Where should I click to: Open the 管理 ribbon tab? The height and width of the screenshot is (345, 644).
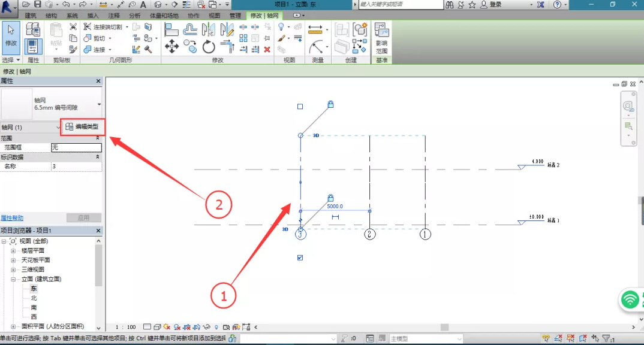[235, 16]
